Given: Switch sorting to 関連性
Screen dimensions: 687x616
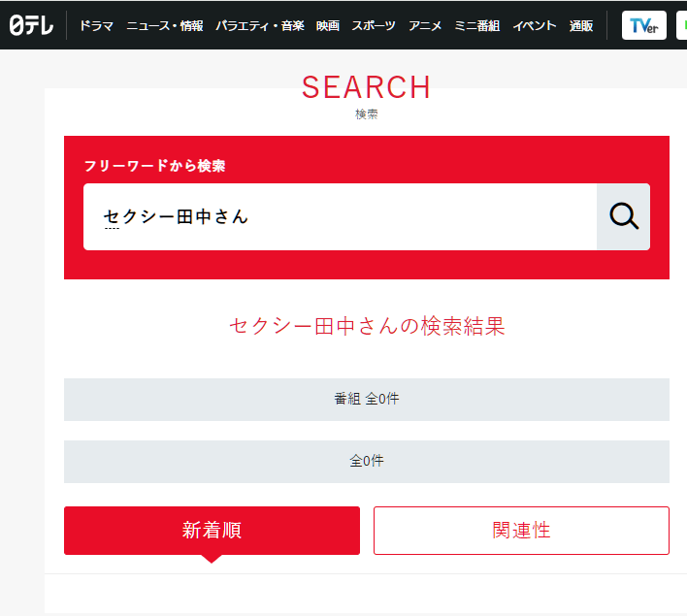Looking at the screenshot, I should 521,531.
